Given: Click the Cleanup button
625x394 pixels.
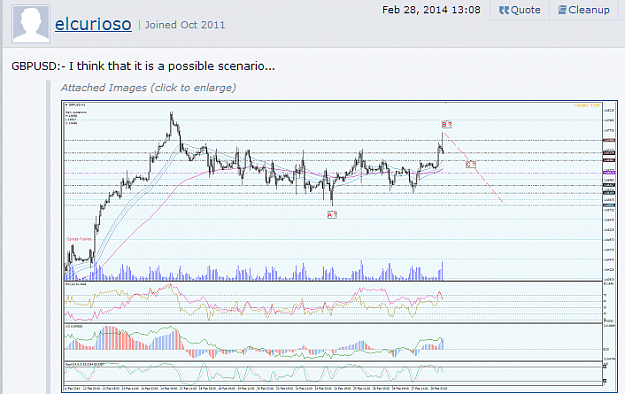Looking at the screenshot, I should coord(584,10).
